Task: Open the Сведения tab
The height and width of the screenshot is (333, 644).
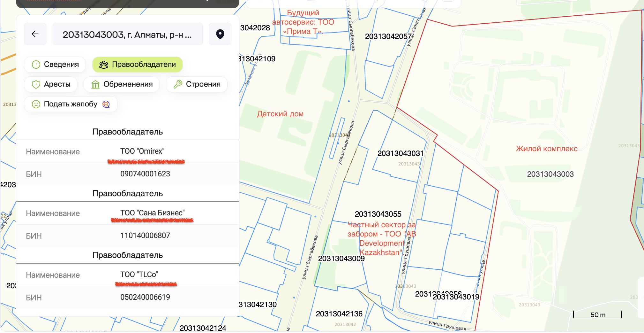Action: pyautogui.click(x=55, y=65)
